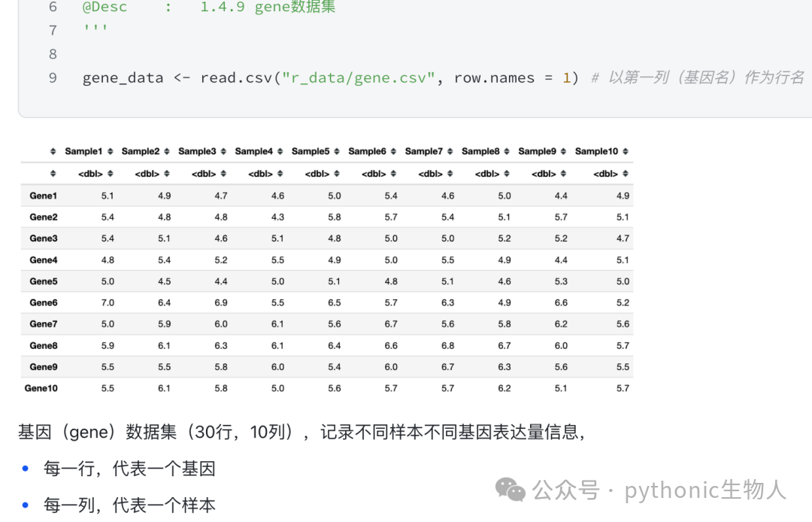Image resolution: width=812 pixels, height=522 pixels.
Task: Click the sort arrows next to Sample9
Action: 563,151
